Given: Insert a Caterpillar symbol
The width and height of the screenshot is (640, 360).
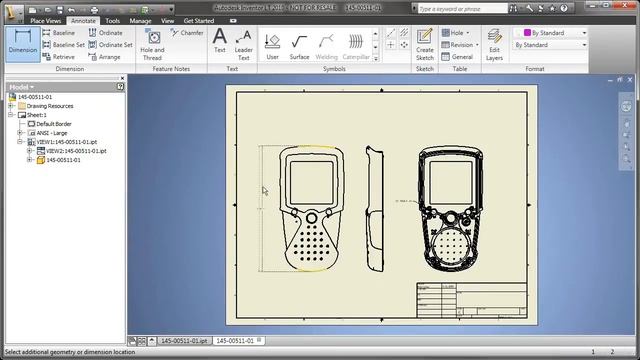Looking at the screenshot, I should tap(356, 47).
